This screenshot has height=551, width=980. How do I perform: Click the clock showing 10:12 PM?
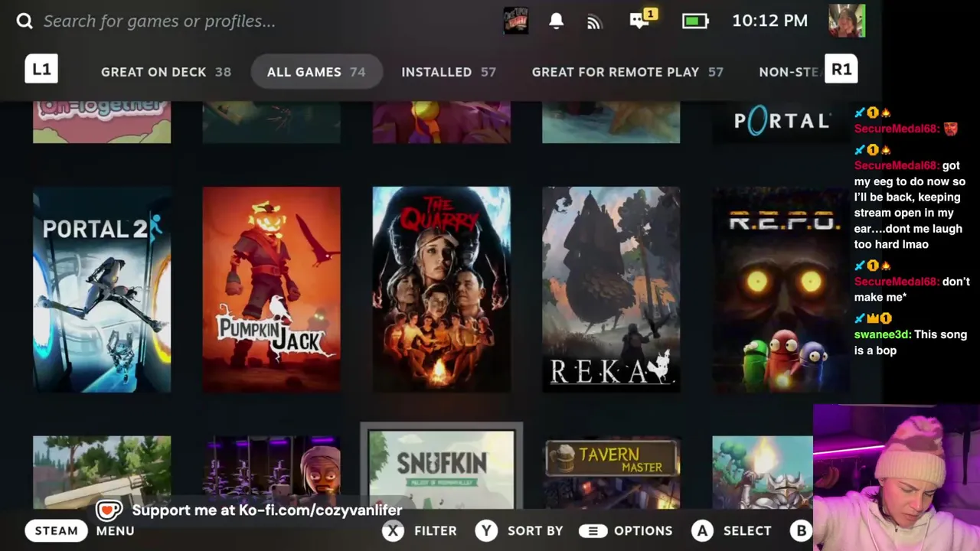coord(769,21)
